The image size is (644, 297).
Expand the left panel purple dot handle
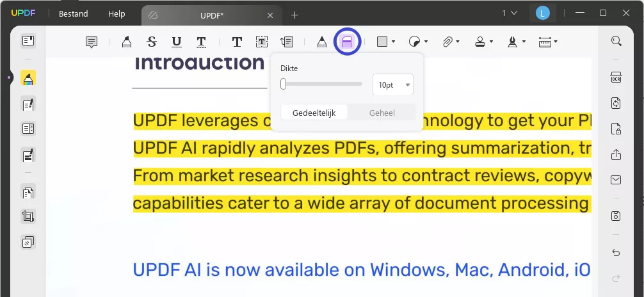pyautogui.click(x=9, y=77)
